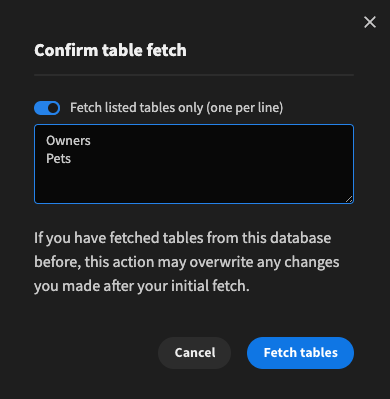Focus the table names text area
Image resolution: width=390 pixels, height=399 pixels.
click(194, 164)
